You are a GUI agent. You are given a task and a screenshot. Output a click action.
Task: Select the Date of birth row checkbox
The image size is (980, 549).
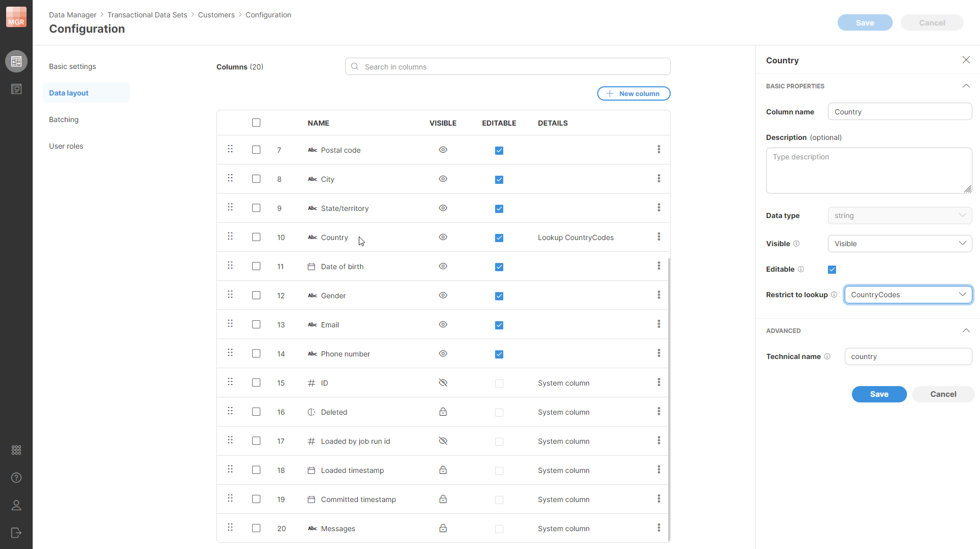(x=256, y=266)
